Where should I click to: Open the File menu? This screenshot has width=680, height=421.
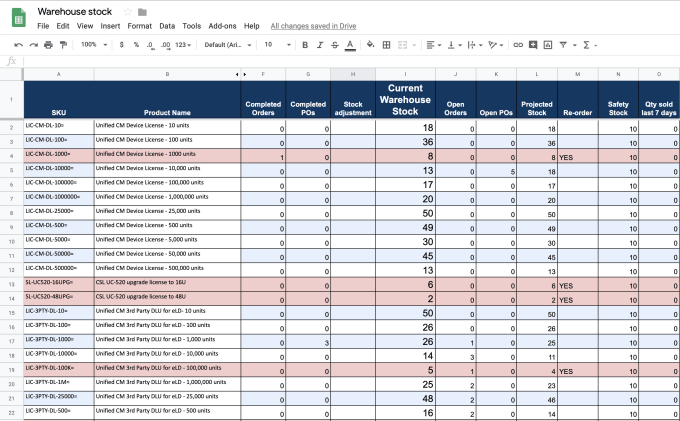pos(43,26)
